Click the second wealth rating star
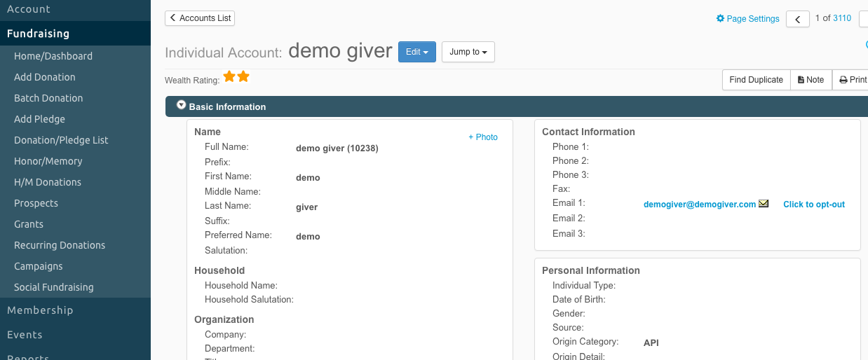This screenshot has width=868, height=360. (243, 76)
